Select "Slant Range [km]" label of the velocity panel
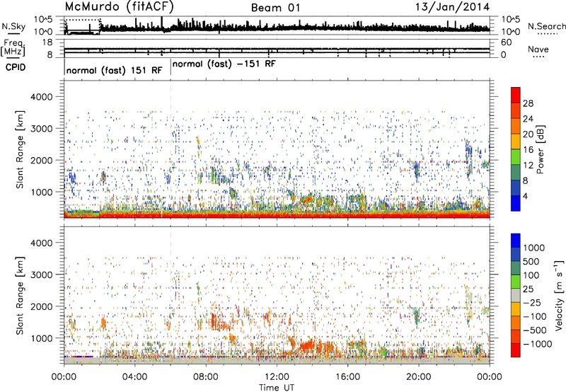 pos(20,295)
